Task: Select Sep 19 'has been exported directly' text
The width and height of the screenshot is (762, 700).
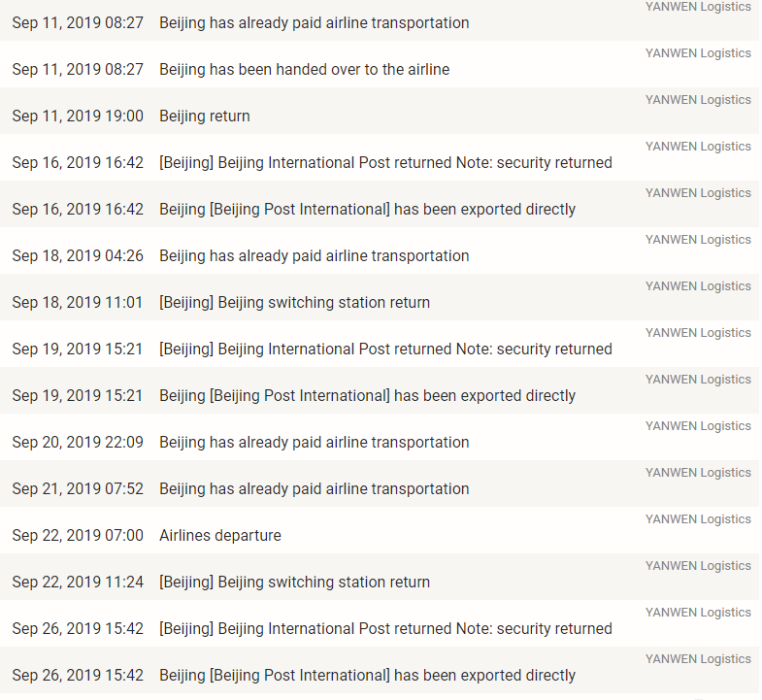Action: pyautogui.click(x=484, y=396)
